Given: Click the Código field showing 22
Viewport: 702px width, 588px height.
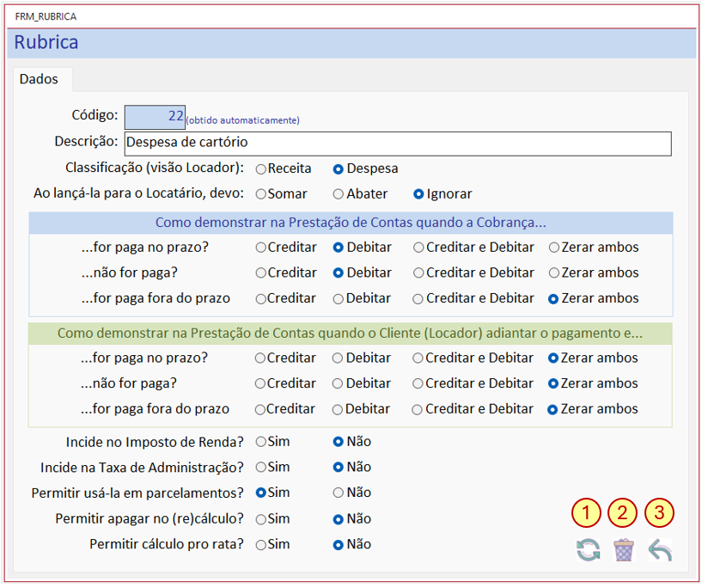Looking at the screenshot, I should click(x=155, y=116).
